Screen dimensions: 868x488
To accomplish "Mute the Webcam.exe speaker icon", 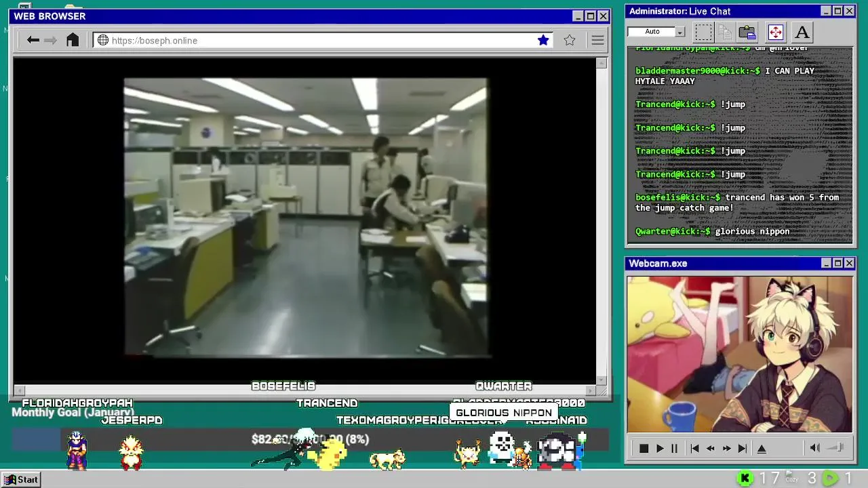I will click(815, 447).
